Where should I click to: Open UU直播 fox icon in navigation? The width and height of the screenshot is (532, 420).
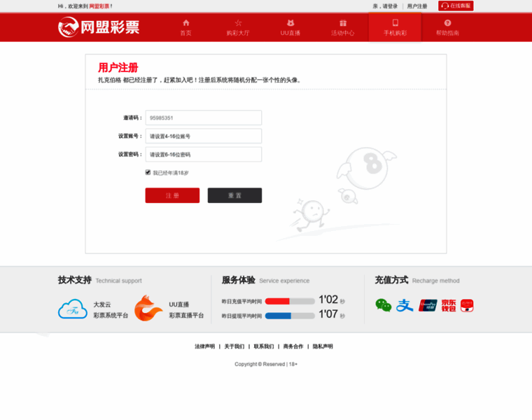point(290,22)
